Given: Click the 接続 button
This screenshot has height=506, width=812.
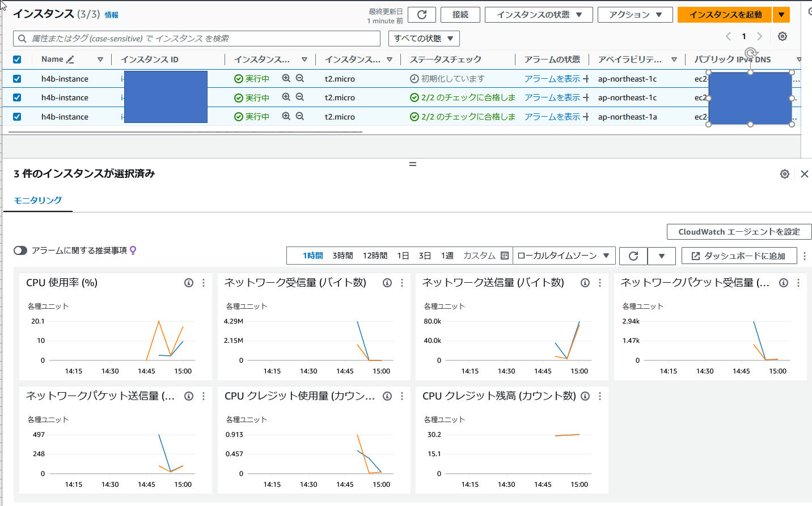Looking at the screenshot, I should point(460,15).
